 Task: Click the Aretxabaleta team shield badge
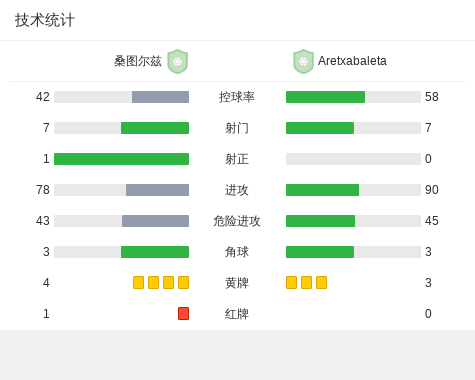[x=303, y=61]
